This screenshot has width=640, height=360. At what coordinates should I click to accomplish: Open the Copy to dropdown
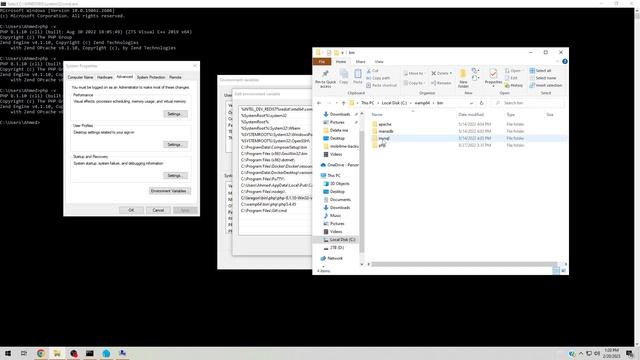(x=413, y=83)
